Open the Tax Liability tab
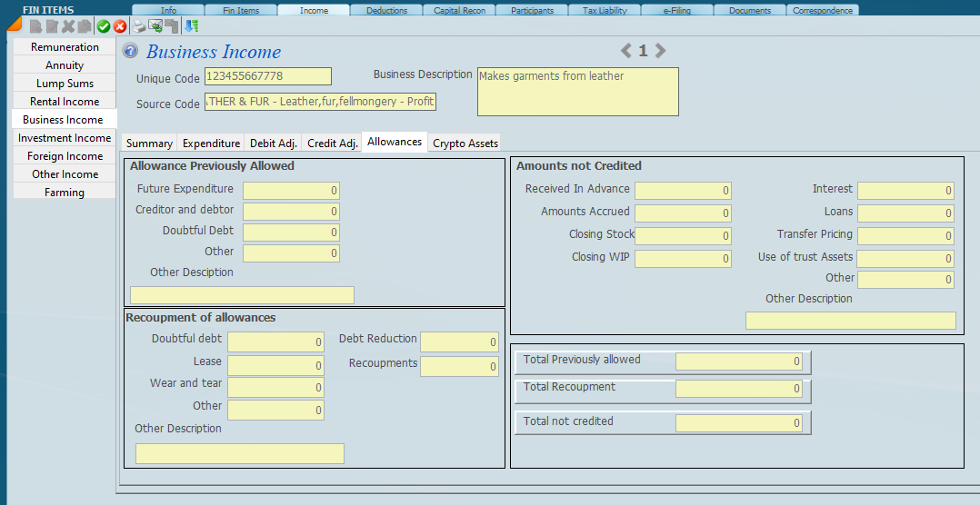Image resolution: width=980 pixels, height=505 pixels. 605,11
